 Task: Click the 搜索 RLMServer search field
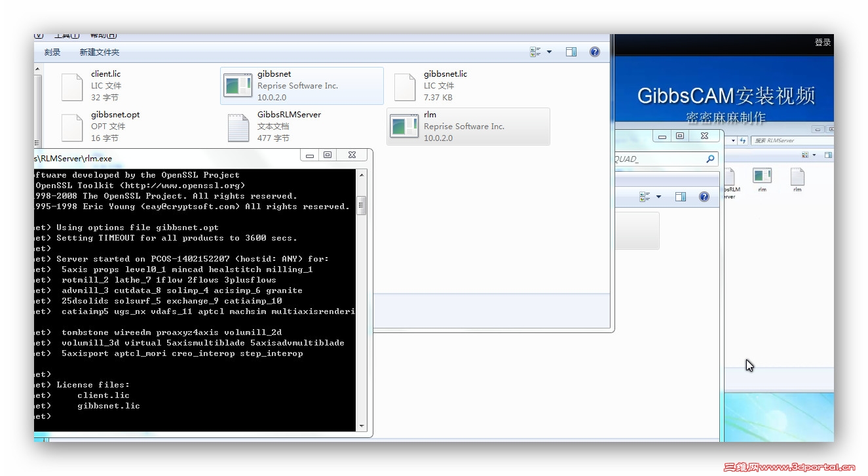point(792,140)
